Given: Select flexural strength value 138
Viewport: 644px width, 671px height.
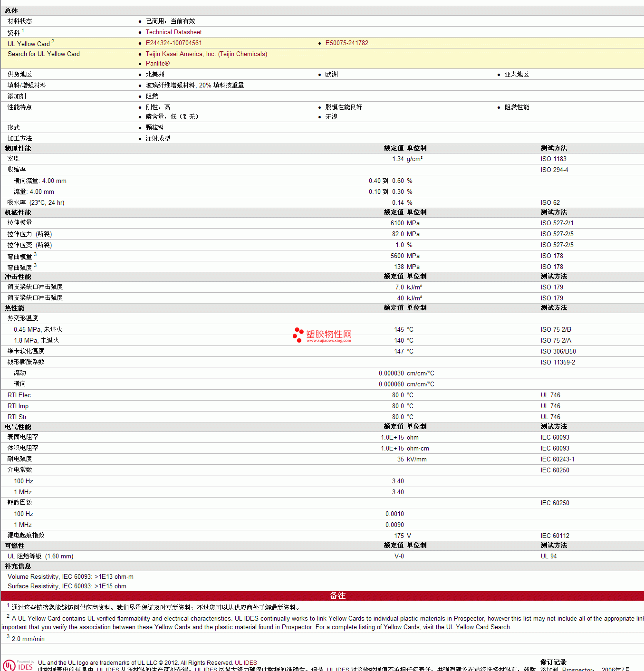Looking at the screenshot, I should click(399, 267).
